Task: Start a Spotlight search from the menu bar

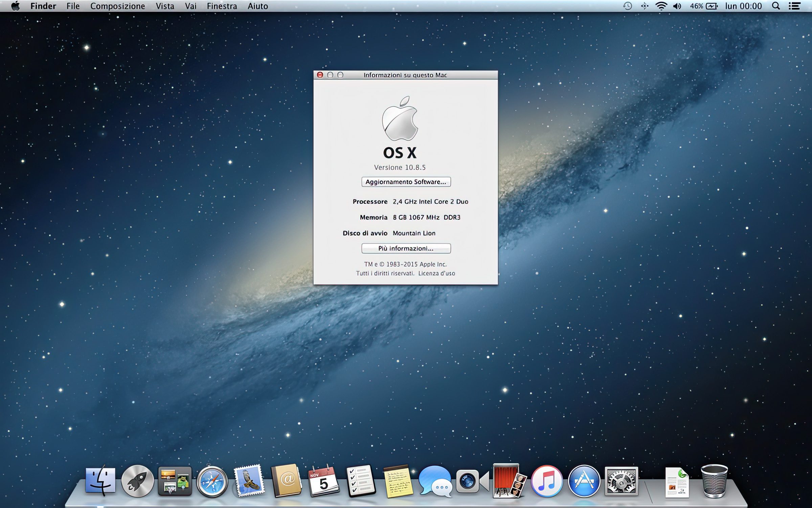Action: [776, 6]
